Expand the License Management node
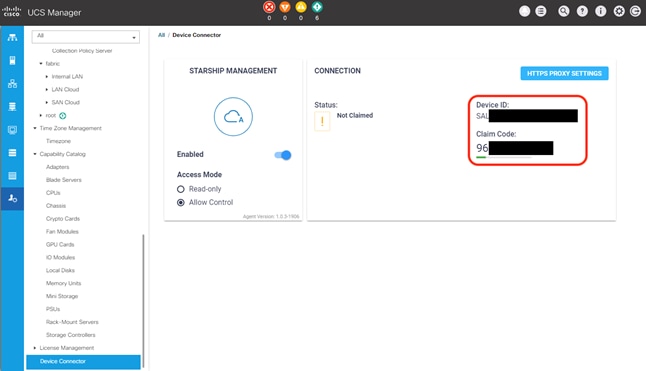Screen dimensions: 646x371 click(35, 348)
